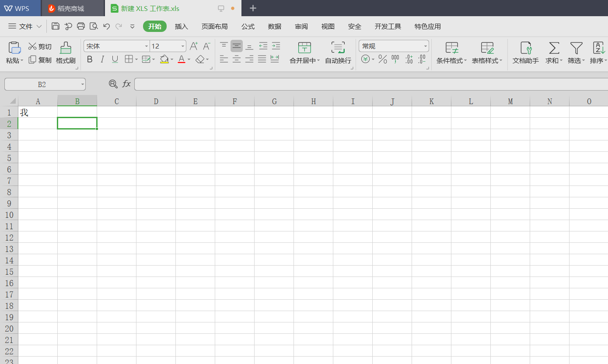Click the new tab plus button
This screenshot has height=364, width=608.
(x=253, y=8)
